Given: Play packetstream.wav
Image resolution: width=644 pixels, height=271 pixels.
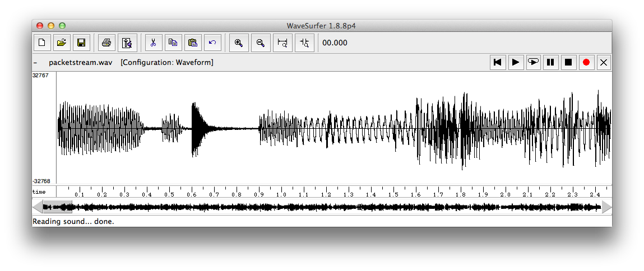Looking at the screenshot, I should tap(516, 62).
